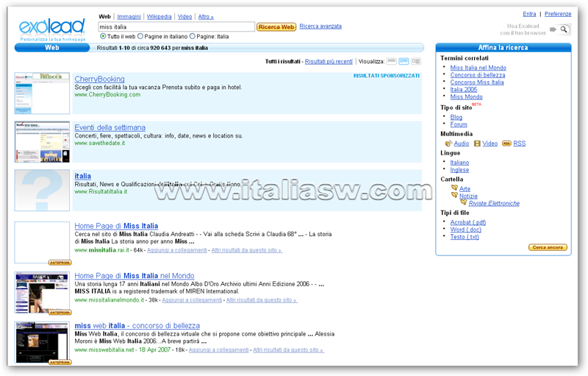Screen dimensions: 588x376
Task: Select the Tutto il web radio button
Action: point(103,36)
